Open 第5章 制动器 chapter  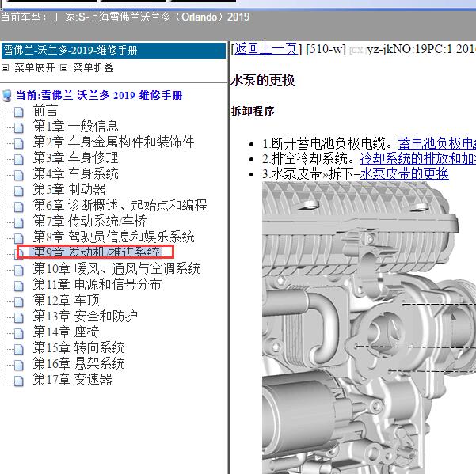pyautogui.click(x=69, y=189)
